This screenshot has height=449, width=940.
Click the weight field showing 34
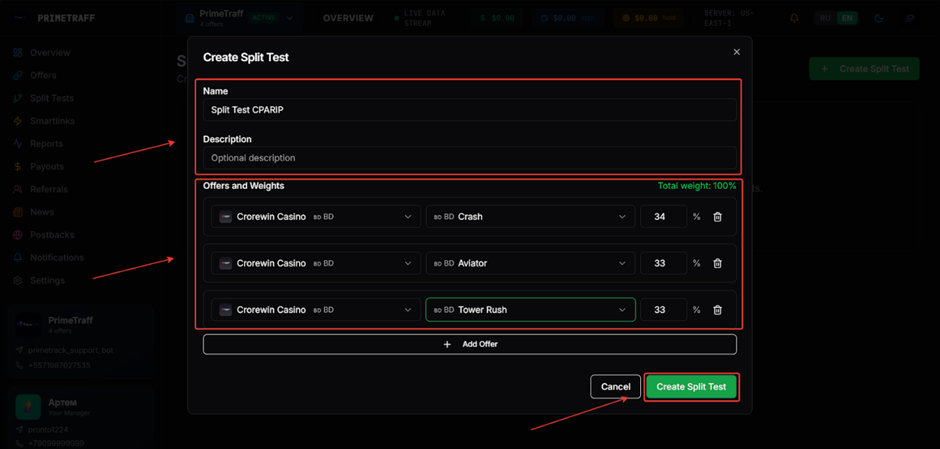[x=662, y=217]
